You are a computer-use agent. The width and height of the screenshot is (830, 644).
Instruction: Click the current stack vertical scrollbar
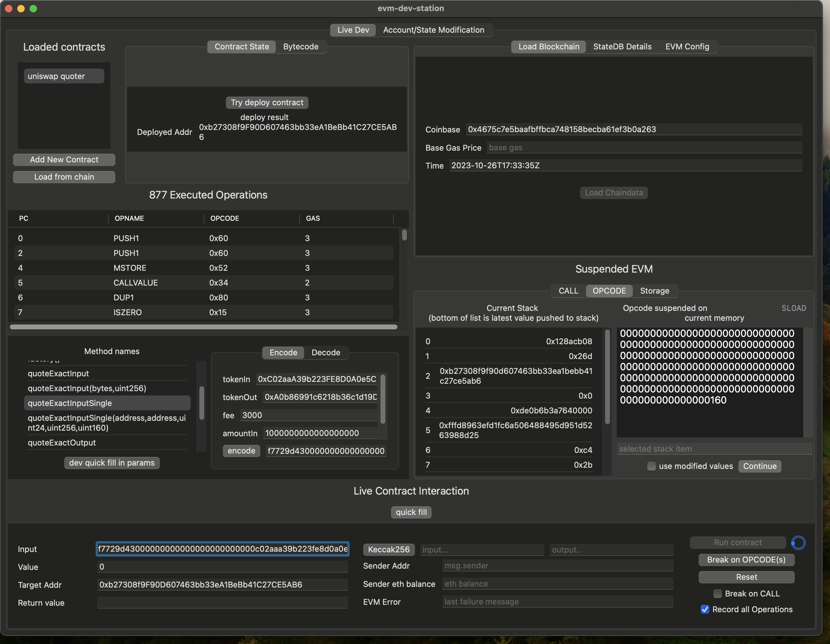[607, 376]
